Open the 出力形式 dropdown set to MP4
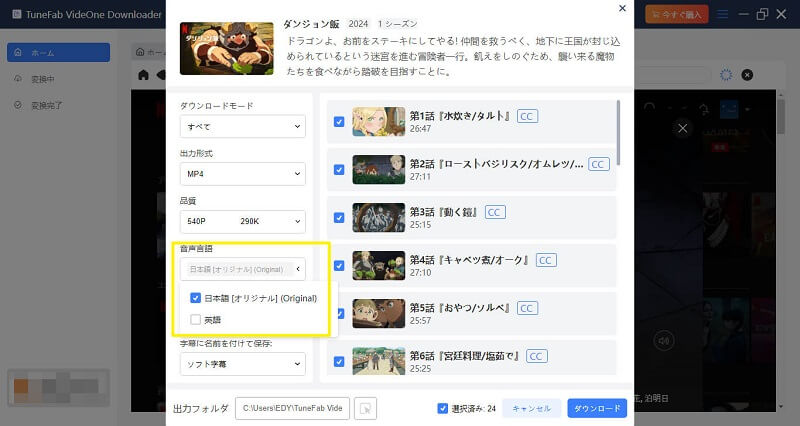The width and height of the screenshot is (800, 426). (x=242, y=174)
